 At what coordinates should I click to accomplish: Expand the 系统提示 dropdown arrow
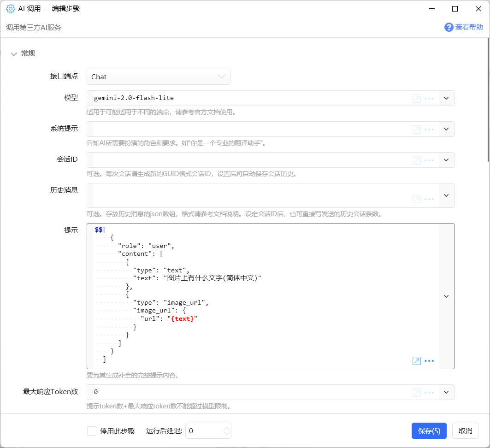tap(446, 129)
